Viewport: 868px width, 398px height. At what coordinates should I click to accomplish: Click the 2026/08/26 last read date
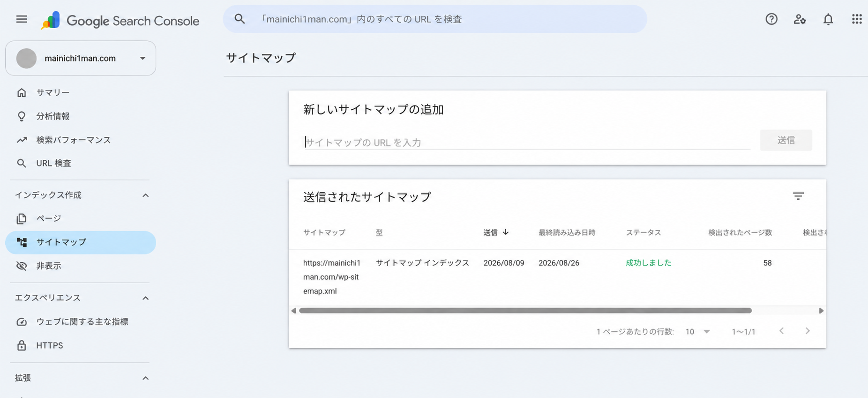point(559,263)
